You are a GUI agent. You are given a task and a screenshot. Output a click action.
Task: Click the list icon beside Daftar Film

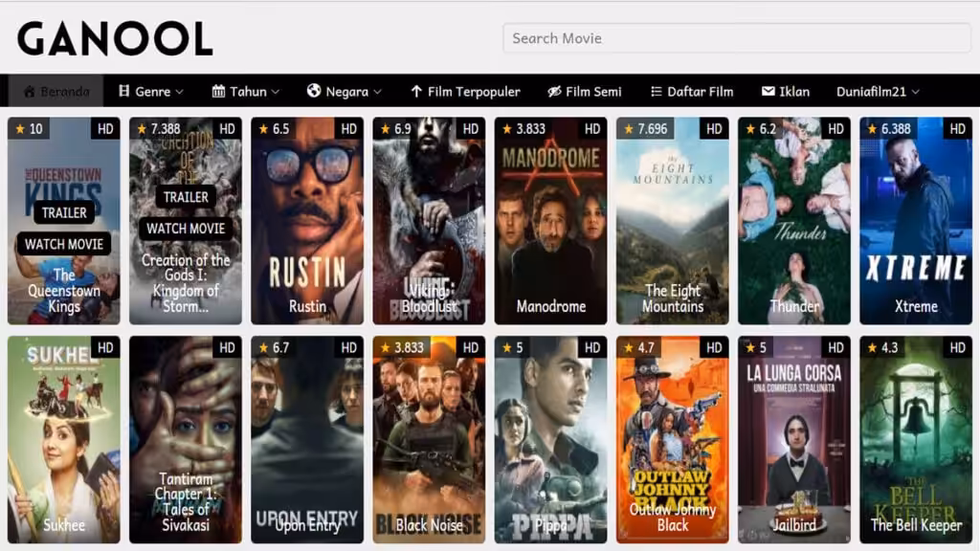coord(656,92)
